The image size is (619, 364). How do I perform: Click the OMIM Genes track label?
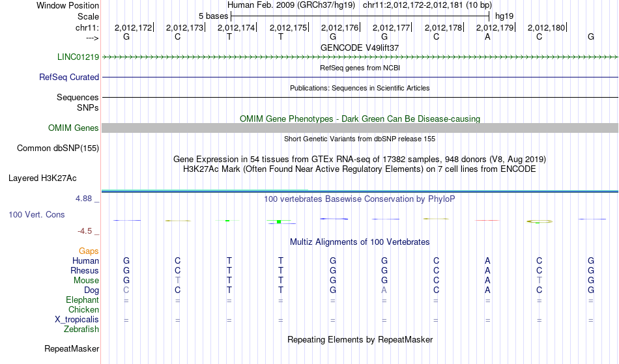tap(73, 128)
